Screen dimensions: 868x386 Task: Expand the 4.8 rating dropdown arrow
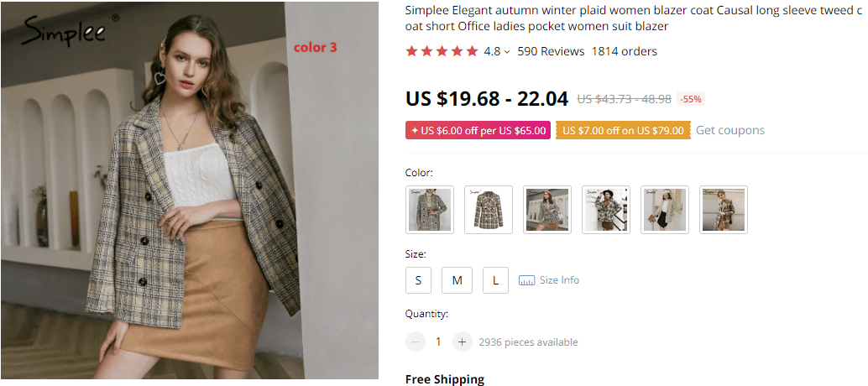click(507, 52)
